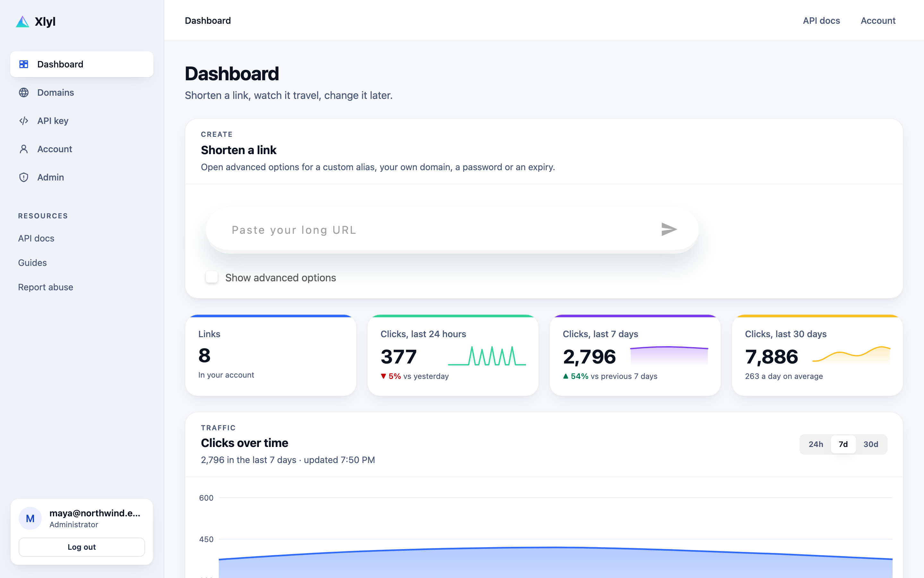
Task: Click the 2,796 clicks value
Action: [x=589, y=357]
